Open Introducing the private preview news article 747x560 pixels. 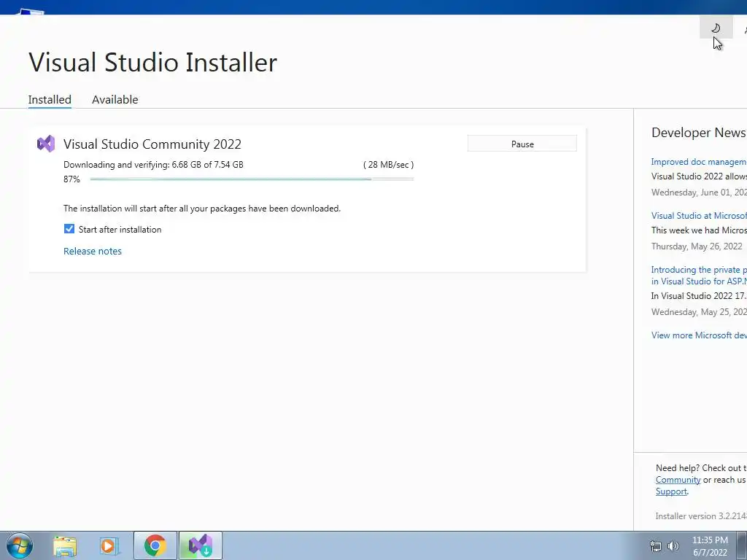pos(699,275)
